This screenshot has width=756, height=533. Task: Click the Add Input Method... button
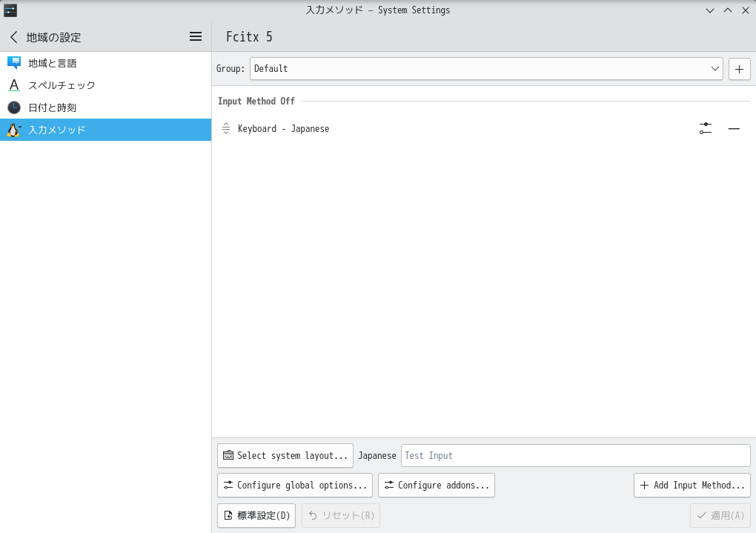coord(692,486)
